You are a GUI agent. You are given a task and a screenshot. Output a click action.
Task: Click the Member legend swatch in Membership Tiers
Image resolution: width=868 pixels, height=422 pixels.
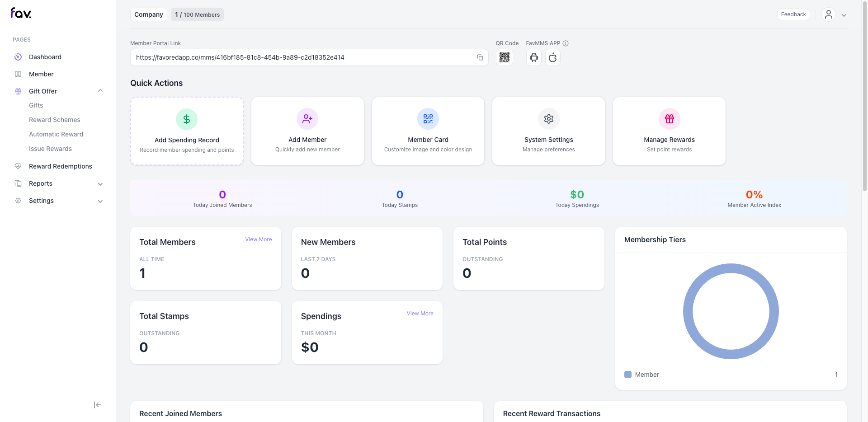[627, 375]
